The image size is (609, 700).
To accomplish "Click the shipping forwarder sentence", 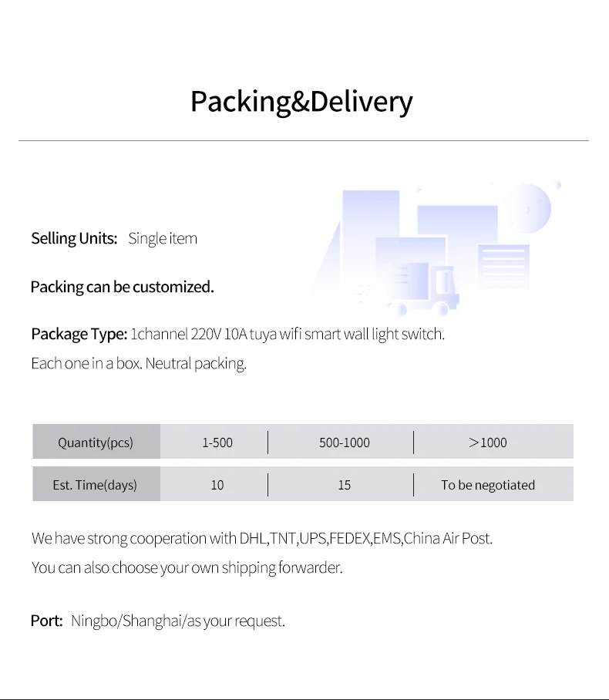I will 187,568.
